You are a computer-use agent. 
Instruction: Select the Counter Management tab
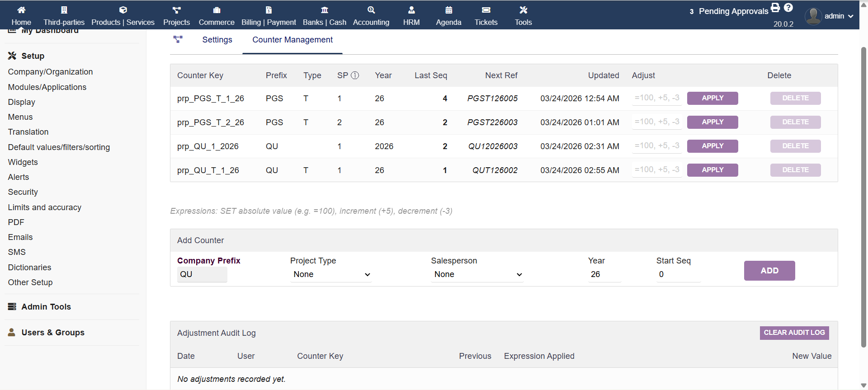(x=292, y=40)
